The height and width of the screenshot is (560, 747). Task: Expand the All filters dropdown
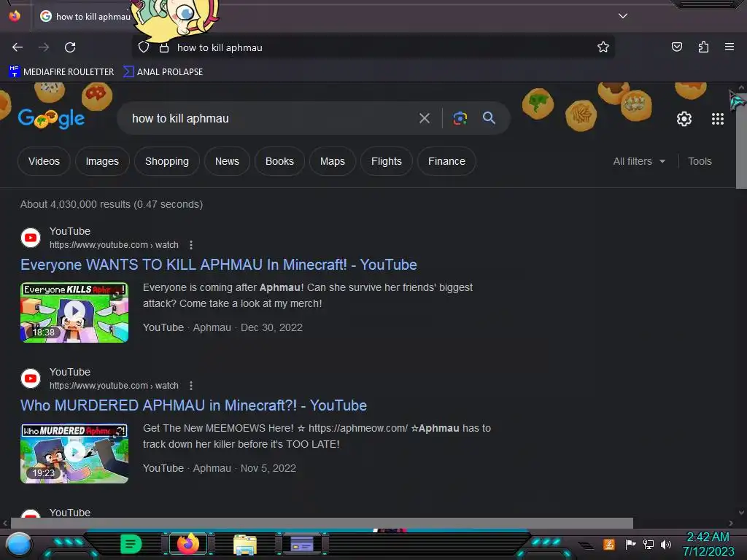pyautogui.click(x=639, y=161)
